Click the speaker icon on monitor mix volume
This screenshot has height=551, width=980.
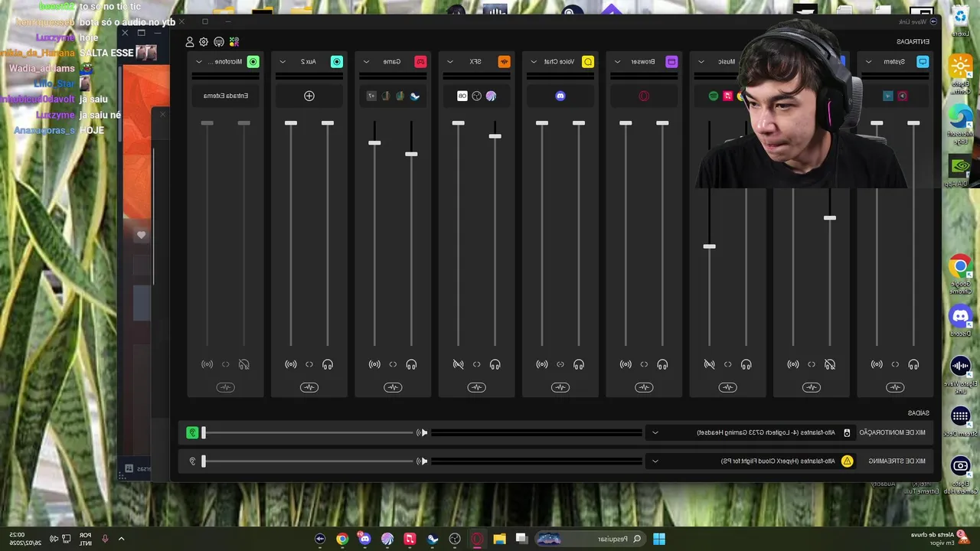click(422, 432)
